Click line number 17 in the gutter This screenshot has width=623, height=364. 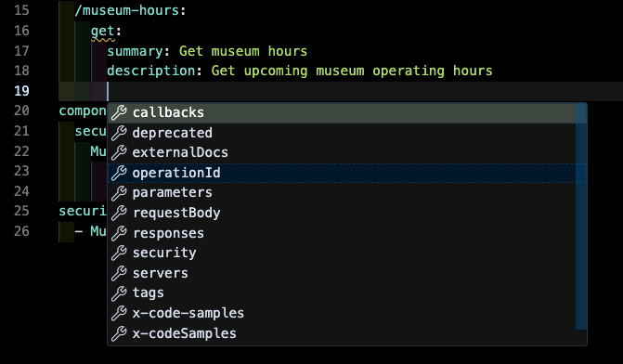coord(21,51)
